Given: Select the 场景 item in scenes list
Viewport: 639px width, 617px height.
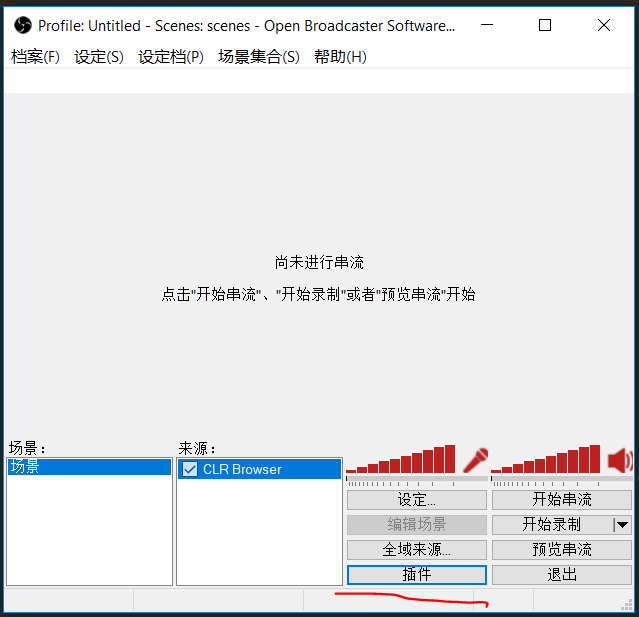Looking at the screenshot, I should (89, 467).
